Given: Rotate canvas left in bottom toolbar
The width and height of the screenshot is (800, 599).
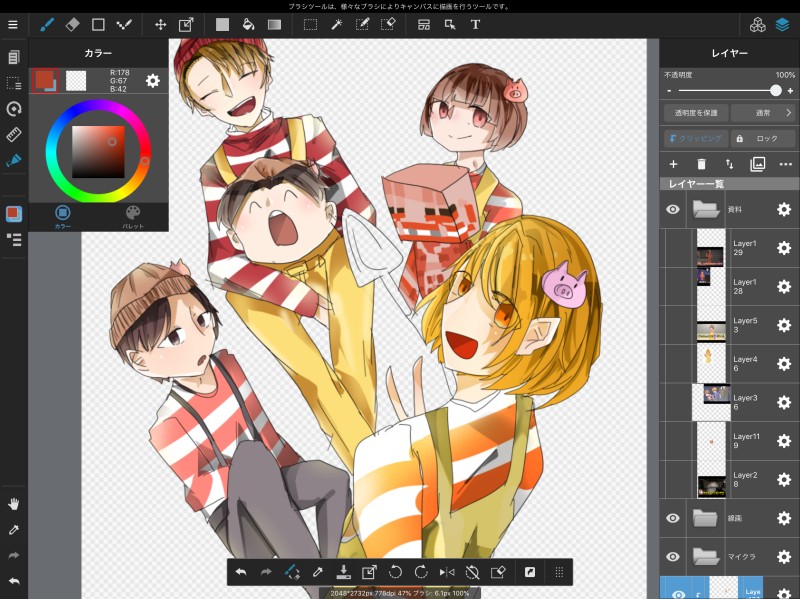Looking at the screenshot, I should pos(395,572).
